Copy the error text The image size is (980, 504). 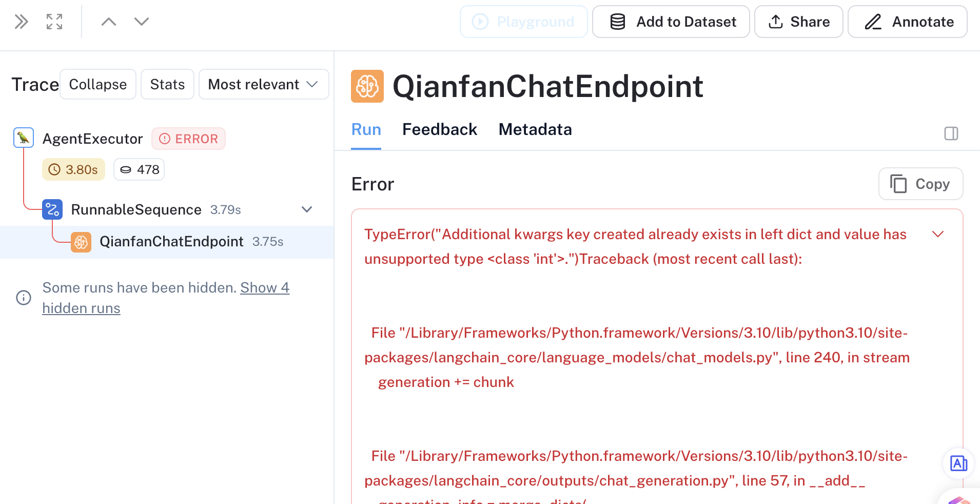(x=921, y=184)
